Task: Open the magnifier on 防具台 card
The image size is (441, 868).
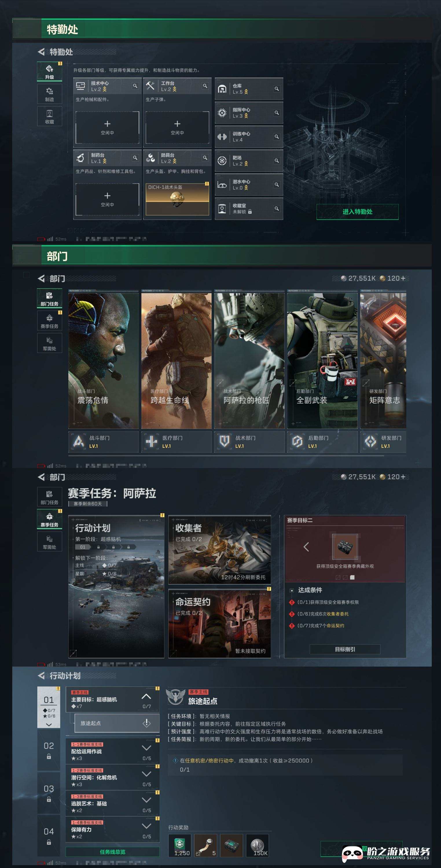Action: 205,158
